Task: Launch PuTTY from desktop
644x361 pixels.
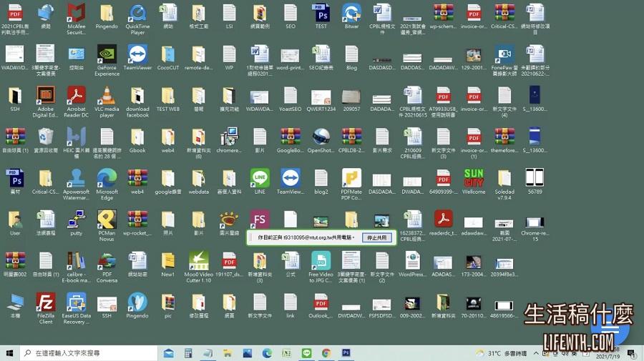Action: tap(77, 223)
